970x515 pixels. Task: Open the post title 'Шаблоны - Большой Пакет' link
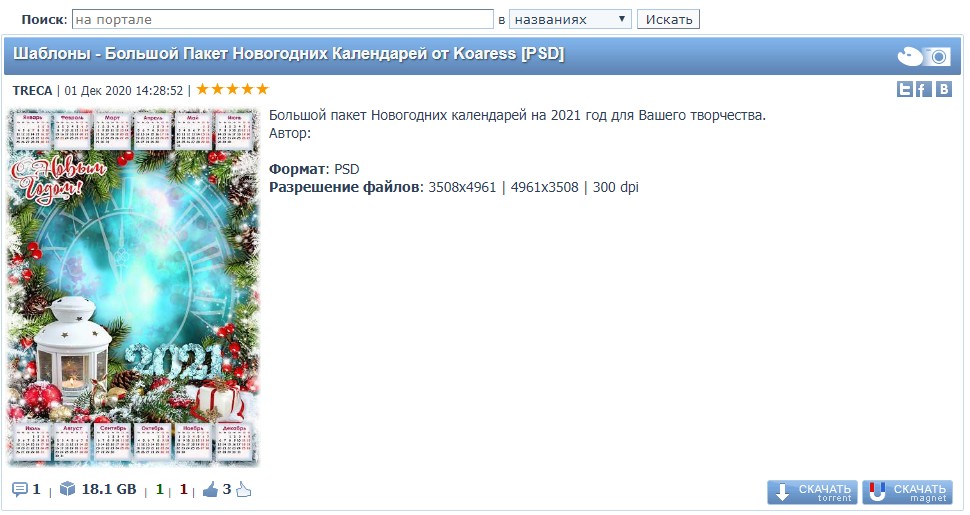(x=288, y=54)
